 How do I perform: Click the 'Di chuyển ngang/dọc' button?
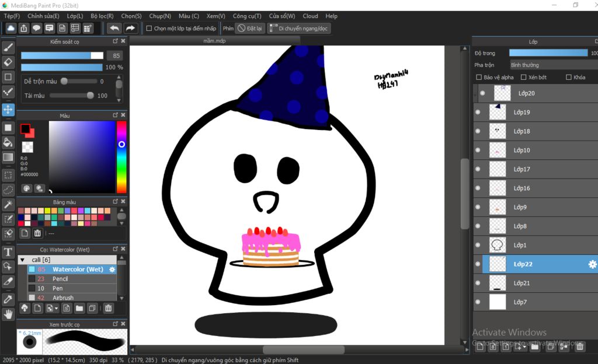298,28
